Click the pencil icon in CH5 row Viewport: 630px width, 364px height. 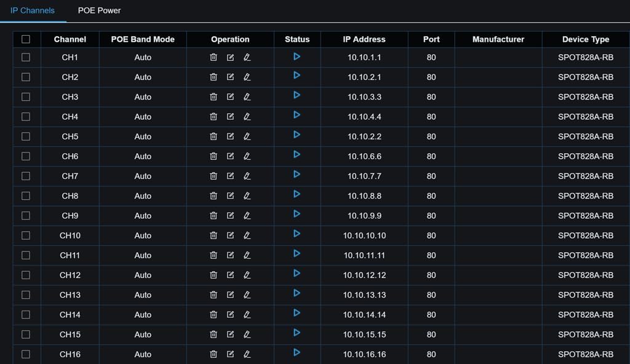coord(247,136)
